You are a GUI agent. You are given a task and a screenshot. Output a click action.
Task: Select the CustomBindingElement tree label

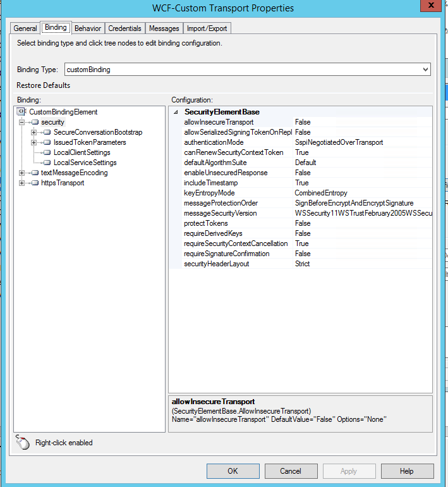(x=63, y=112)
